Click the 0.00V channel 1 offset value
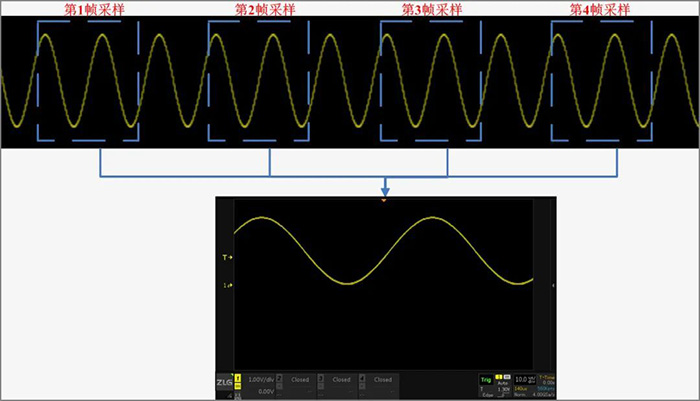The width and height of the screenshot is (700, 401). 266,392
